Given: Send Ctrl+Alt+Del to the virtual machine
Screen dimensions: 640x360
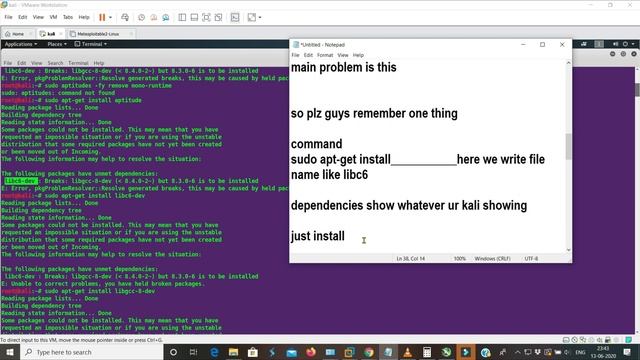Looking at the screenshot, I should tap(125, 17).
